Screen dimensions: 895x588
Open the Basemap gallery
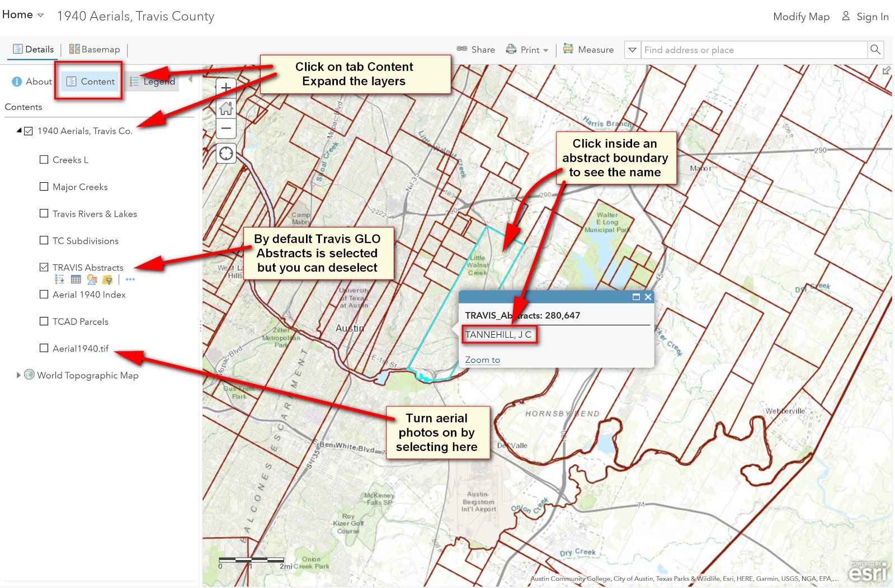click(94, 49)
